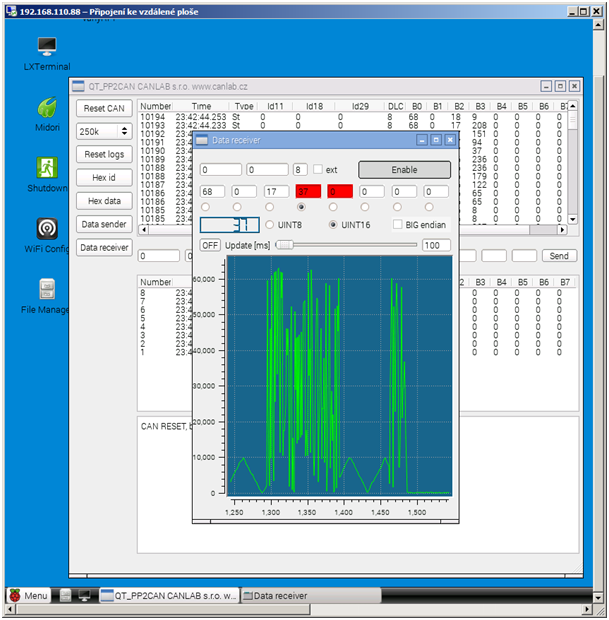Click the remote desktop horizontal scroll right arrow
609x620 pixels.
coord(587,609)
